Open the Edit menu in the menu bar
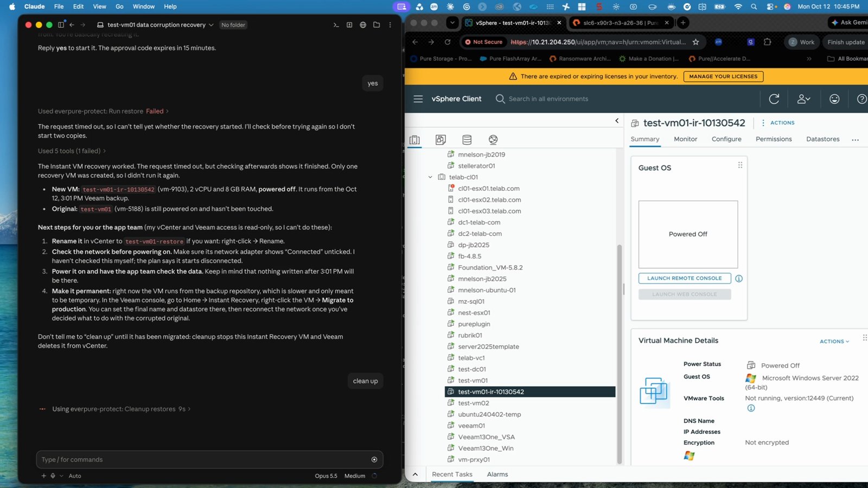This screenshot has height=488, width=868. point(78,7)
